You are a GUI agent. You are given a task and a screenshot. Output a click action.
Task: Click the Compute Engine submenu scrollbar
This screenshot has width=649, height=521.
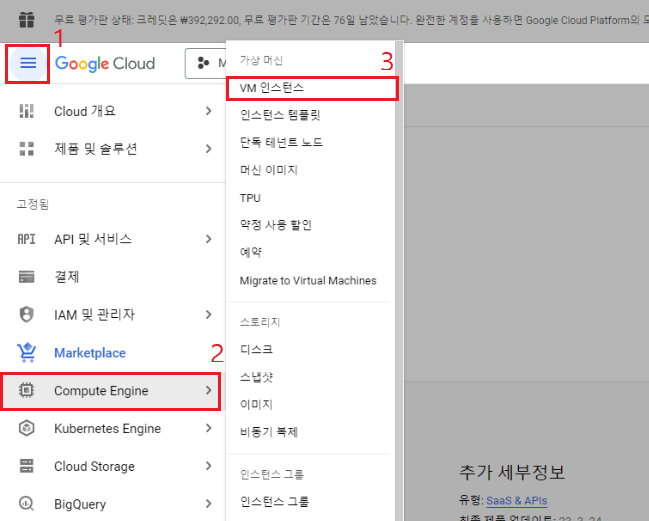pyautogui.click(x=399, y=281)
